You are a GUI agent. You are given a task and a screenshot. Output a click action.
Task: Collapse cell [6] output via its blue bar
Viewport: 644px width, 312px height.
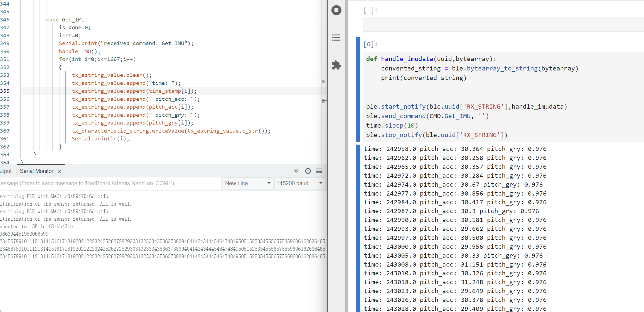click(x=358, y=228)
